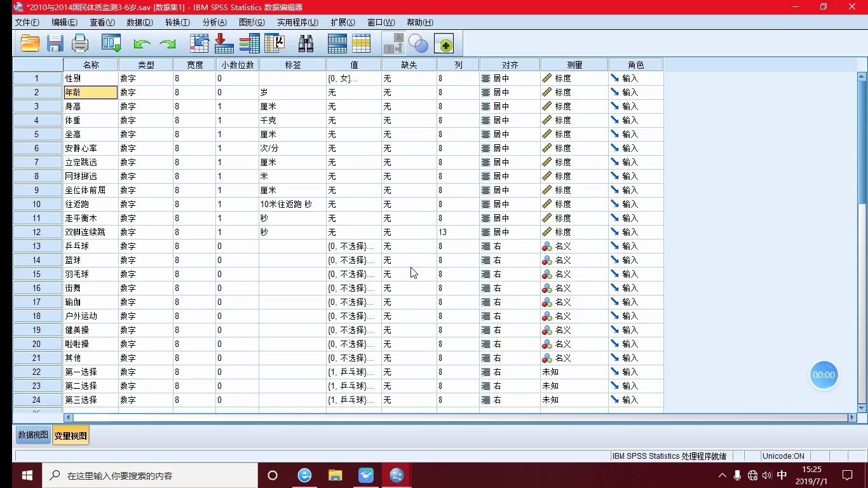The width and height of the screenshot is (868, 488).
Task: Use the Go to Case toolbar icon
Action: click(x=199, y=43)
